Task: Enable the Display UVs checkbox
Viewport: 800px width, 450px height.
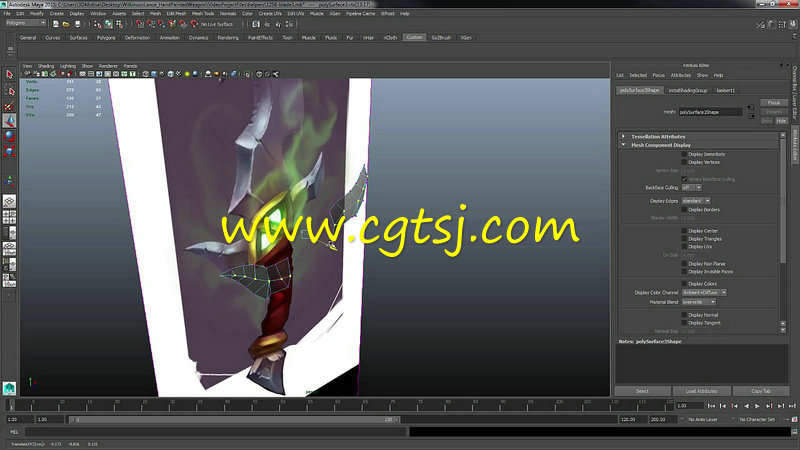Action: click(x=684, y=247)
